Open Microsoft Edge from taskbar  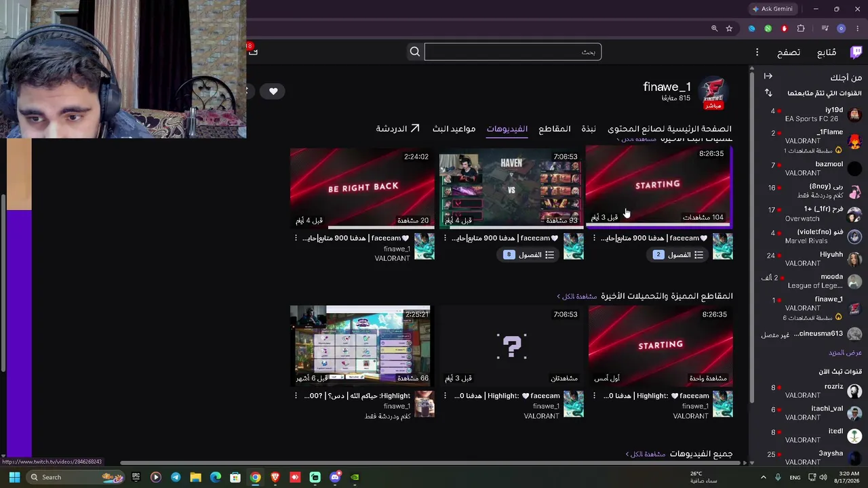[216, 477]
